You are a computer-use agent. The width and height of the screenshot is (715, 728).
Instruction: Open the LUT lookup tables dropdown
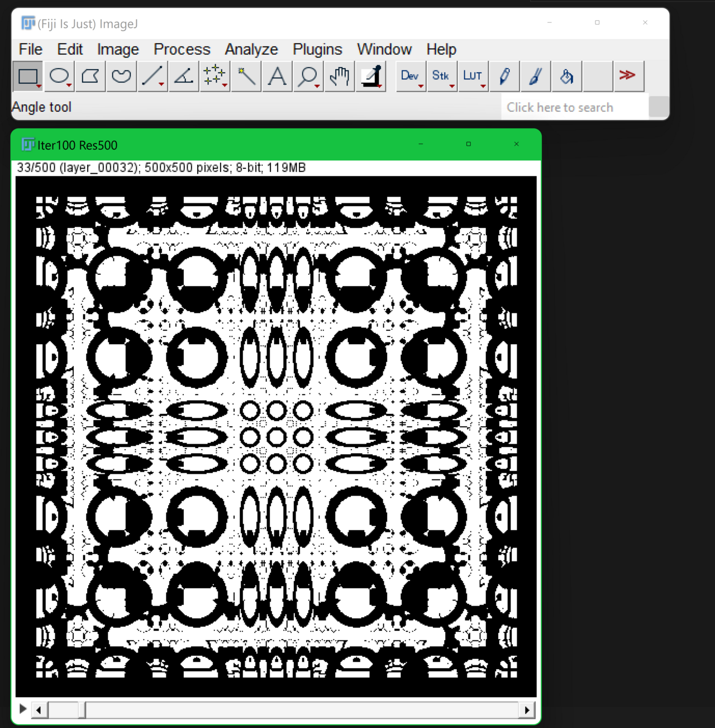coord(473,76)
